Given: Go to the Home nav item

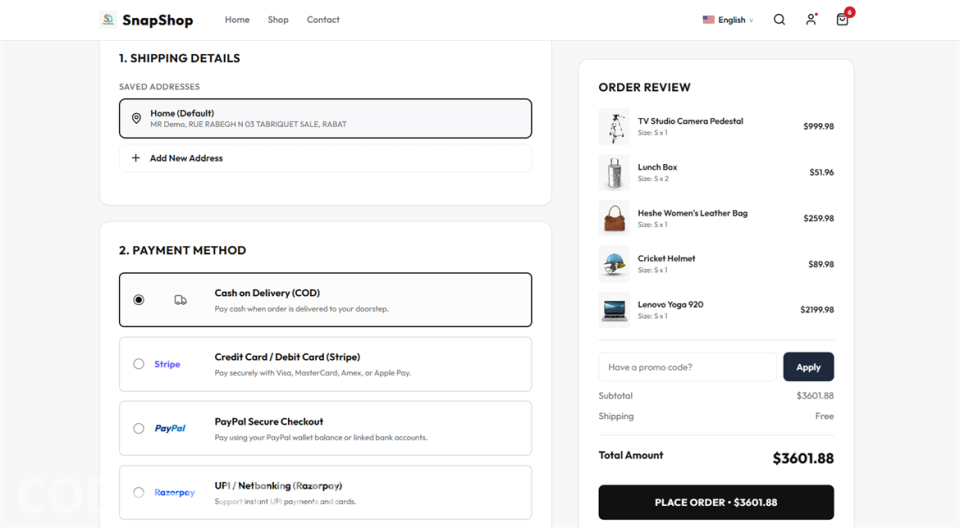Looking at the screenshot, I should [x=237, y=20].
